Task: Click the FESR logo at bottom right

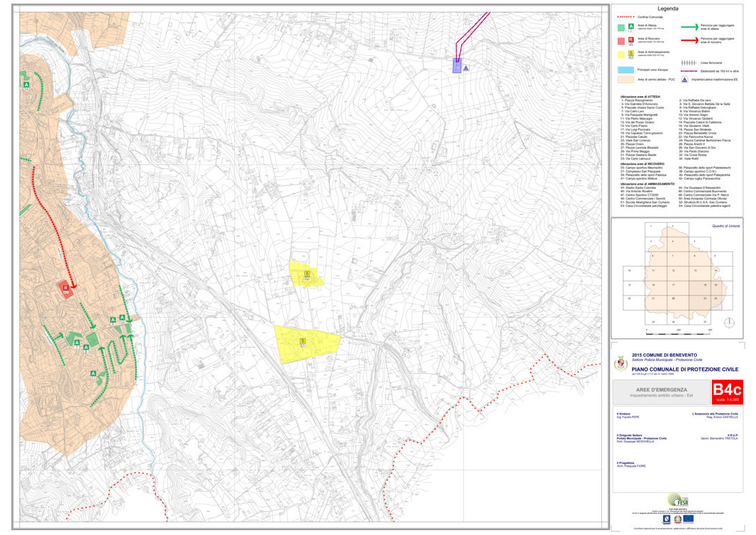Action: [x=679, y=501]
